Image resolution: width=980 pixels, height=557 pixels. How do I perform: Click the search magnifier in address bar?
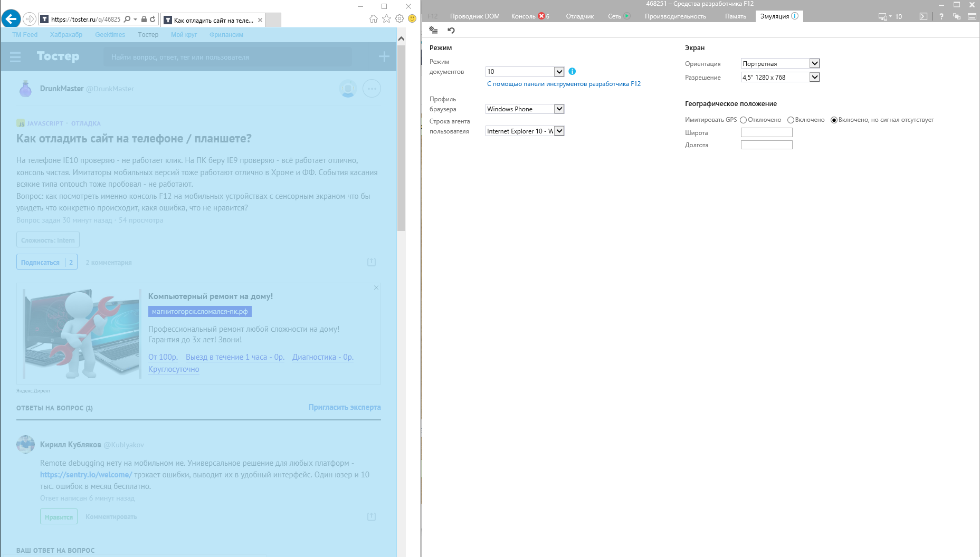pyautogui.click(x=127, y=19)
